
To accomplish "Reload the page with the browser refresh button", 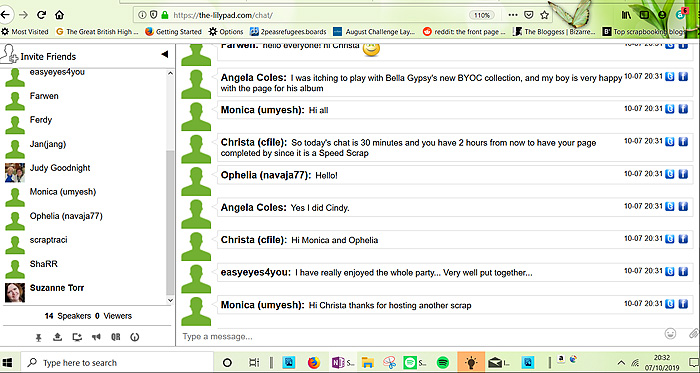I will [x=42, y=15].
